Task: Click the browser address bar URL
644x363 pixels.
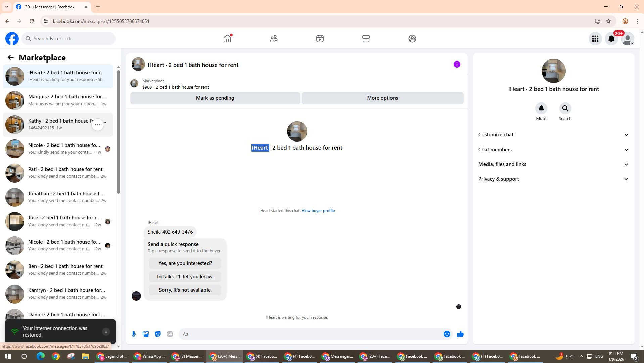Action: 101,21
